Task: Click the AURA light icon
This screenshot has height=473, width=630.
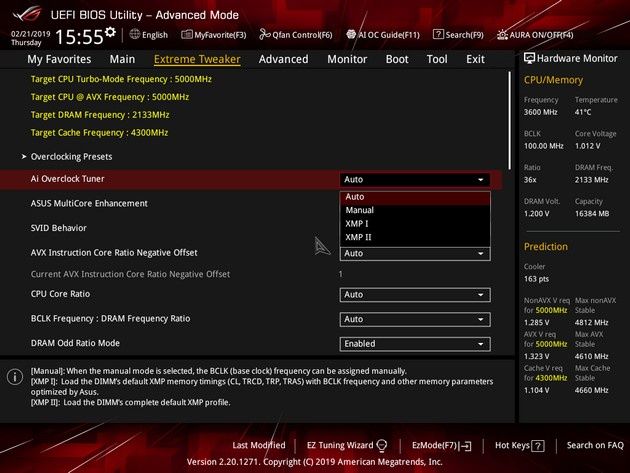Action: pyautogui.click(x=502, y=35)
